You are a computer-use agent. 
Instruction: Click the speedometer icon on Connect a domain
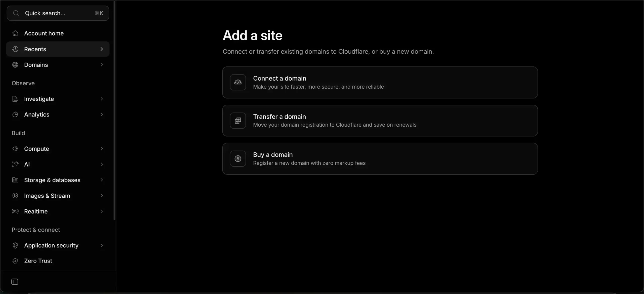[x=238, y=82]
